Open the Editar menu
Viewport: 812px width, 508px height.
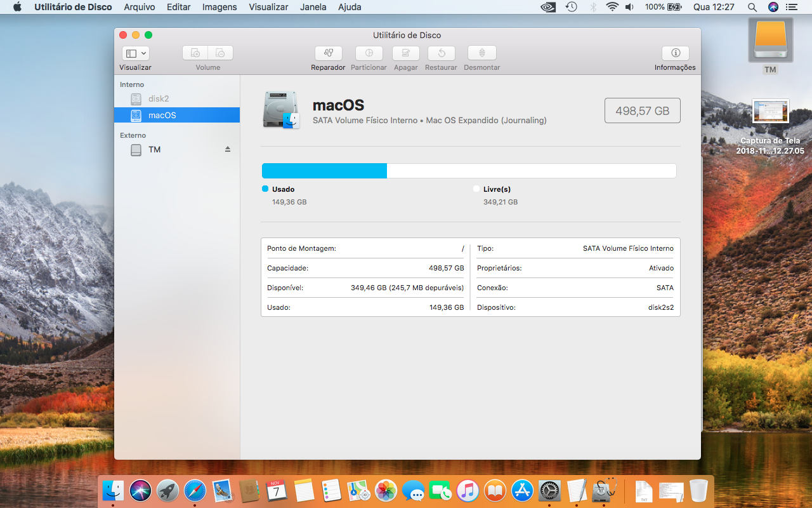click(x=179, y=7)
